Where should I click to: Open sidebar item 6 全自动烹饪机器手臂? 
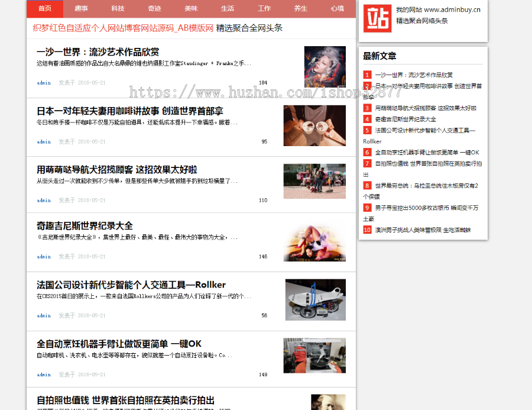coord(427,153)
